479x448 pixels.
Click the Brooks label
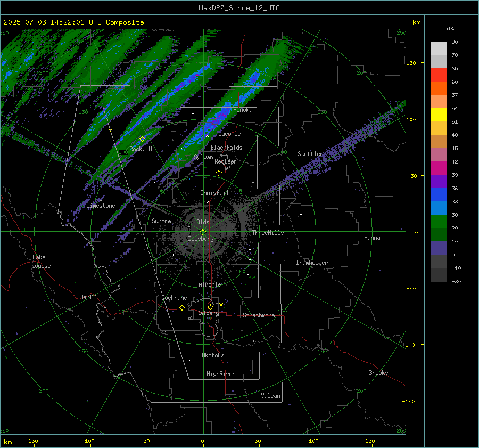(378, 373)
